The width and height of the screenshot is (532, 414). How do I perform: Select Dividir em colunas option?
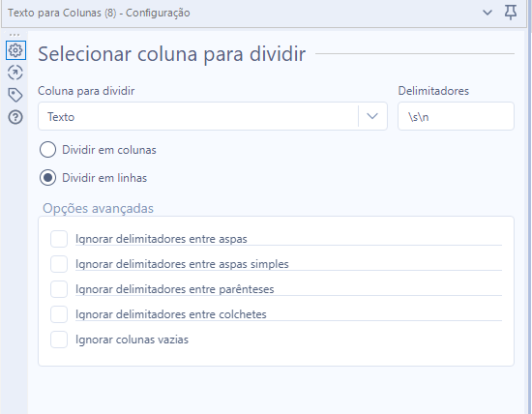click(x=47, y=150)
